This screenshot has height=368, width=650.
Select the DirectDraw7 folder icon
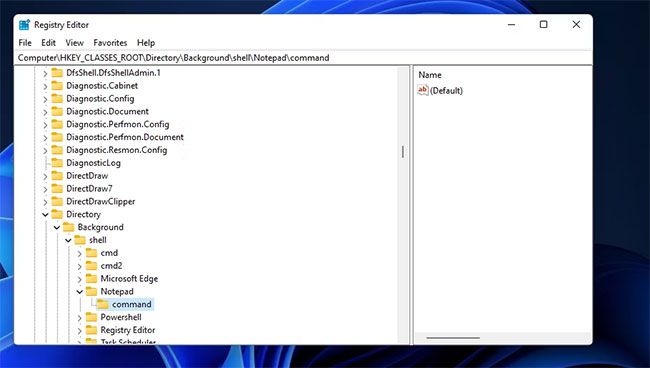point(57,189)
